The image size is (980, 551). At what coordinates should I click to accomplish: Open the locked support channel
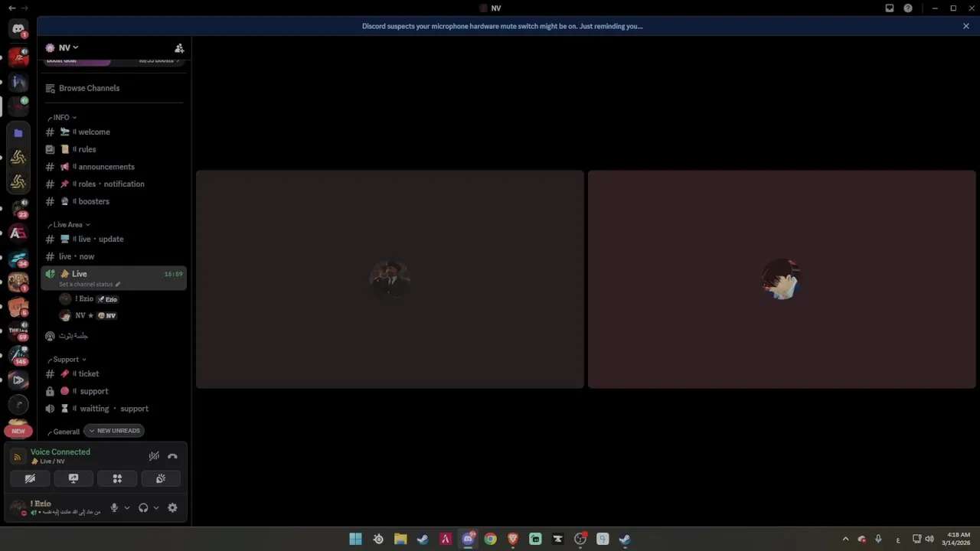pyautogui.click(x=113, y=391)
